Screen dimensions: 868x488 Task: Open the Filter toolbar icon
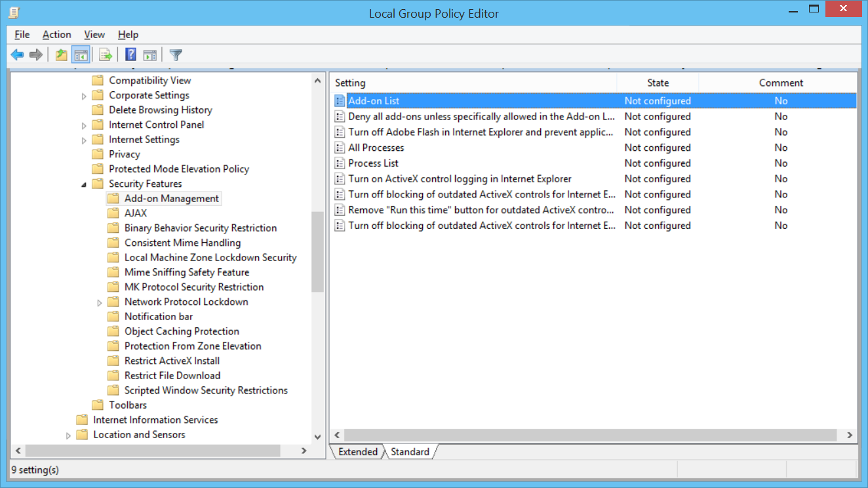[x=175, y=54]
